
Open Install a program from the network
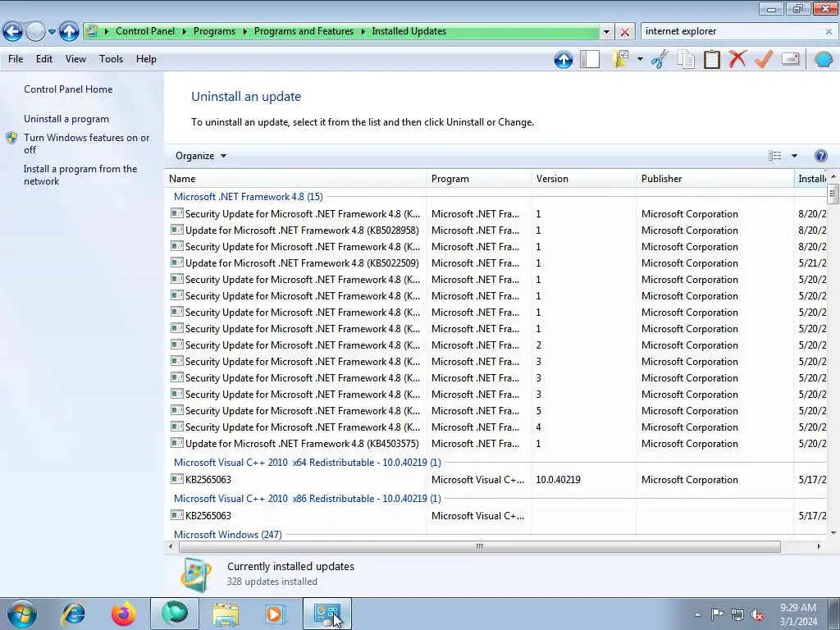click(x=80, y=175)
